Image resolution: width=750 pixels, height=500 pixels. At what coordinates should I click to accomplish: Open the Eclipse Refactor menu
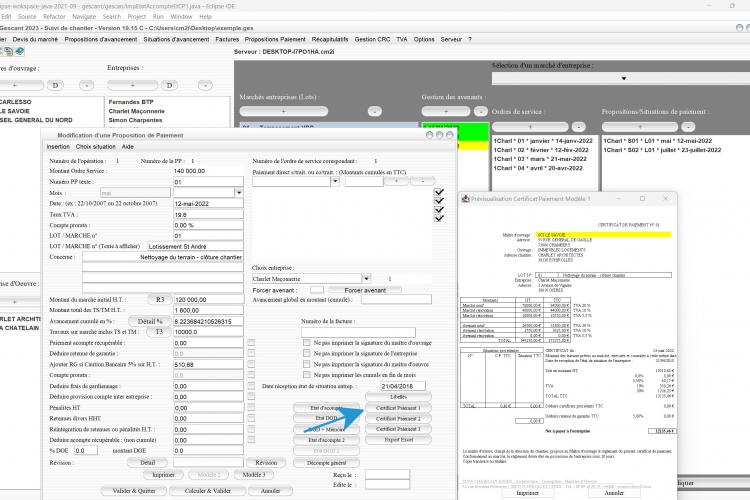(54, 16)
